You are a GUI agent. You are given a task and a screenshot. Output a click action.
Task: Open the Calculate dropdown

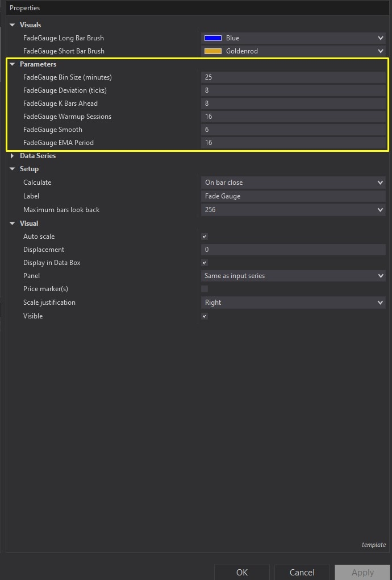pyautogui.click(x=380, y=183)
